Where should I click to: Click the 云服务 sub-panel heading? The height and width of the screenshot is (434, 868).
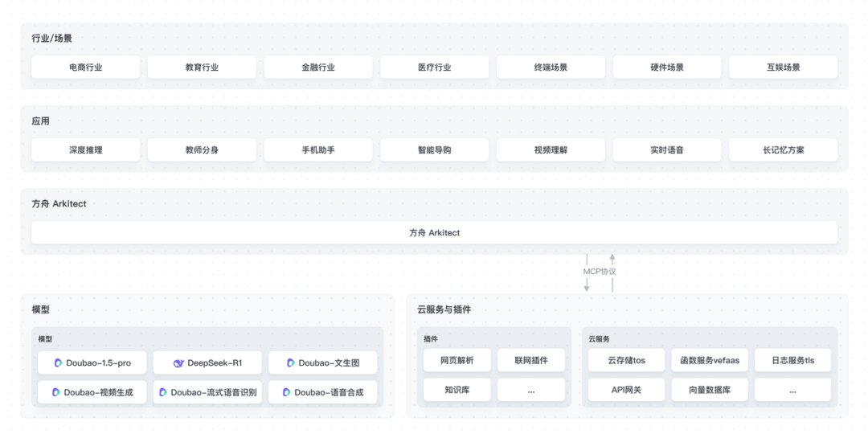point(599,339)
